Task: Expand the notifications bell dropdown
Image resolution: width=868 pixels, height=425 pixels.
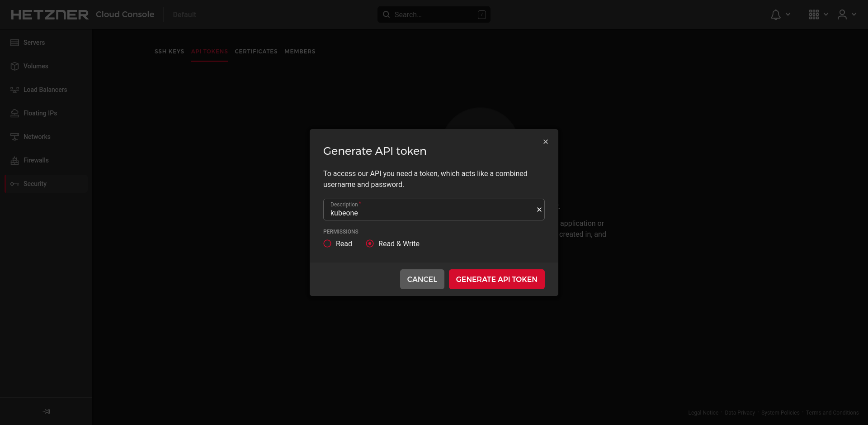Action: (x=780, y=14)
